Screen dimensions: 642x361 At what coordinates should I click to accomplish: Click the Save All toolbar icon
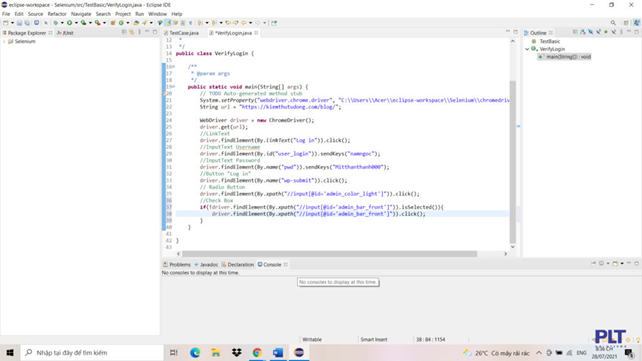point(27,23)
